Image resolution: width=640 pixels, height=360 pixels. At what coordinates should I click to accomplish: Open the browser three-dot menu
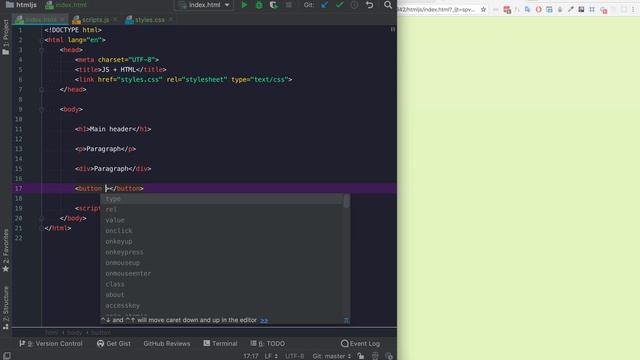click(633, 9)
